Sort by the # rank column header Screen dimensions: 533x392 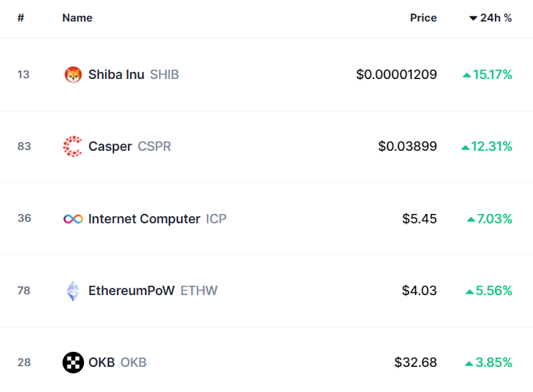click(x=21, y=18)
